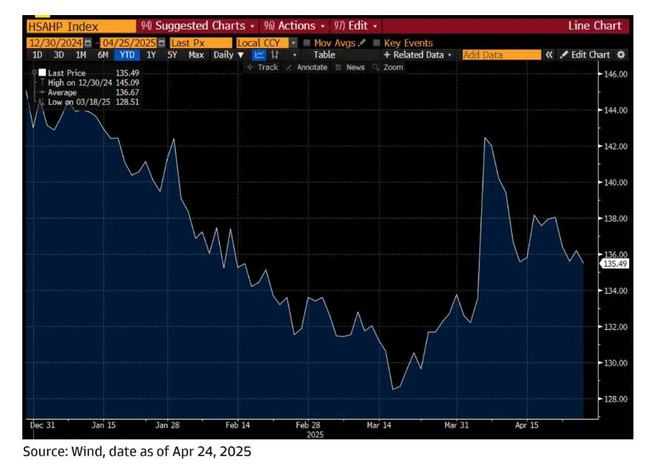Image resolution: width=660 pixels, height=475 pixels.
Task: Click the Add Data input field
Action: [x=502, y=55]
